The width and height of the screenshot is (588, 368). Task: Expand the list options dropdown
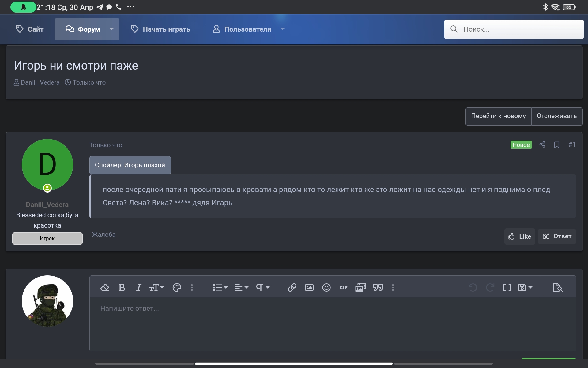(x=220, y=288)
